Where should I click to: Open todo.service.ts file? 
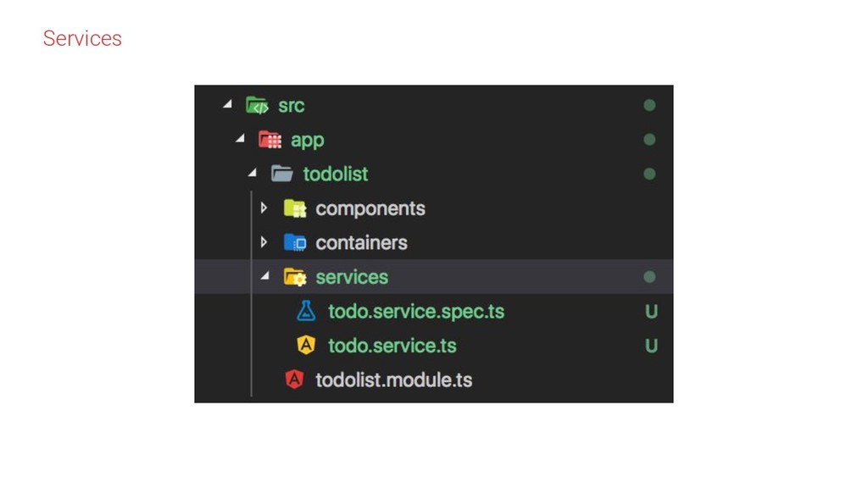pos(392,346)
